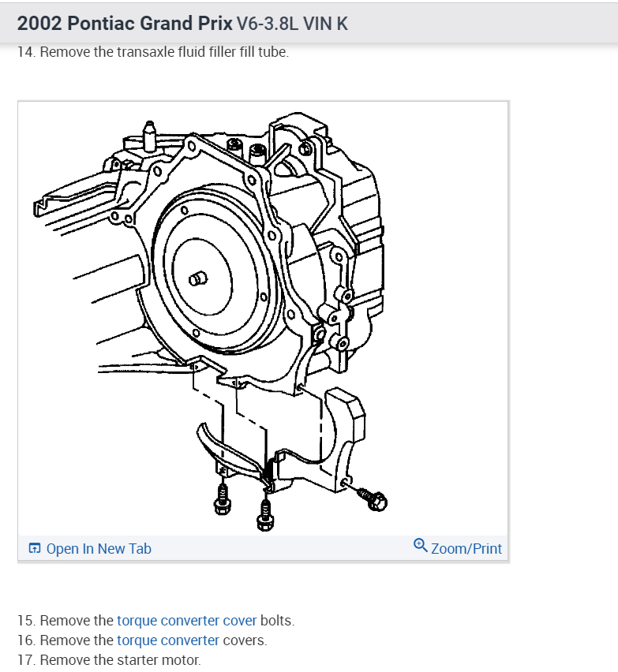Click the gray header bar

(309, 23)
